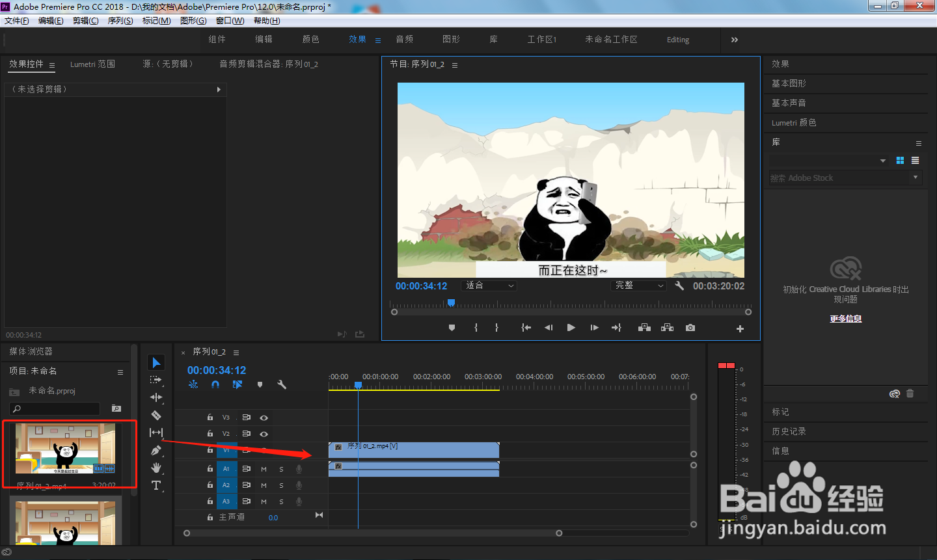Expand (未选择剪辑) disclosure arrow
The height and width of the screenshot is (560, 937).
tap(219, 89)
